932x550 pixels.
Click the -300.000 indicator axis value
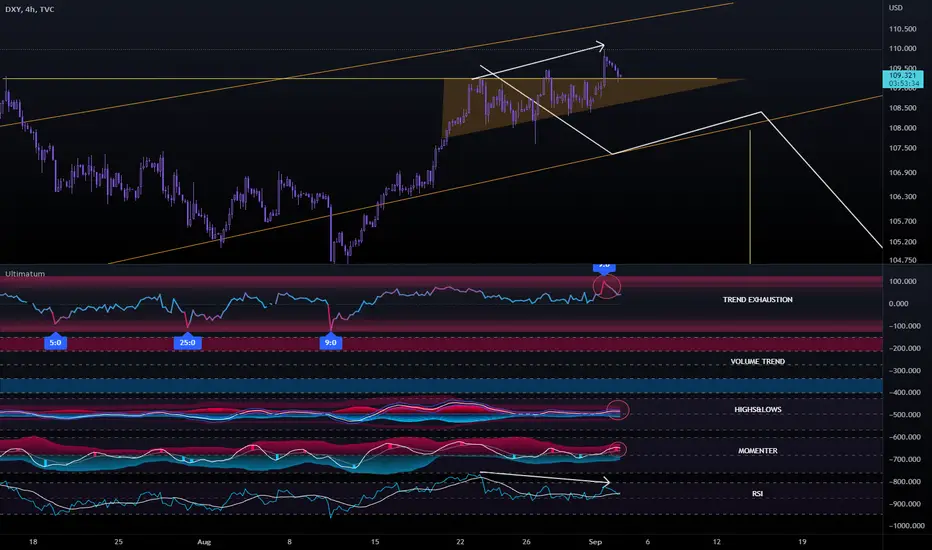click(x=905, y=370)
